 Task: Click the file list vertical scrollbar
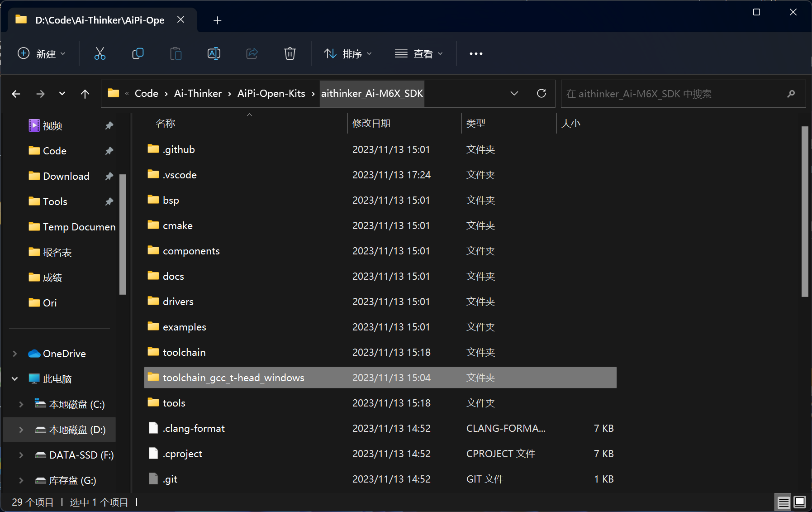(805, 211)
